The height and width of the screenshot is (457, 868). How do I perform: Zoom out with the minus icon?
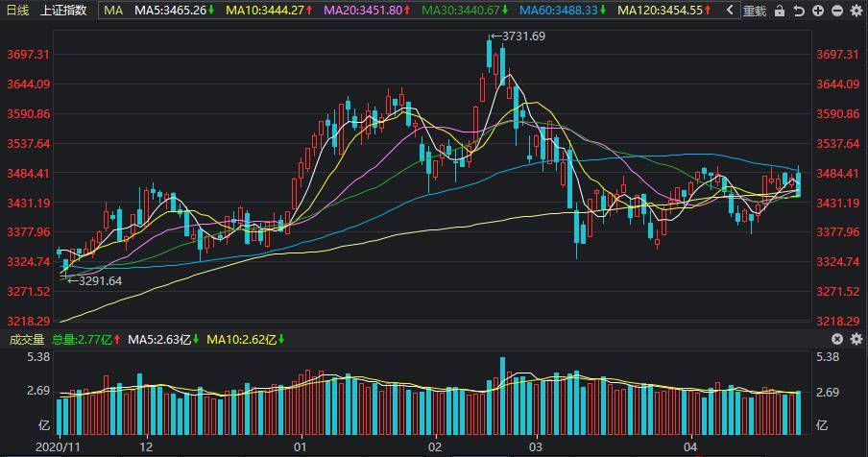pyautogui.click(x=837, y=11)
